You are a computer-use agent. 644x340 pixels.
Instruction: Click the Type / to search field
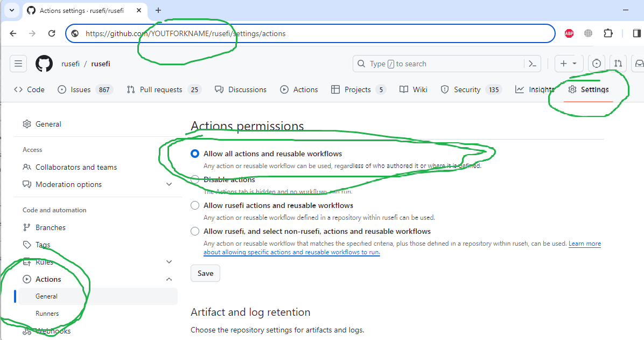(439, 64)
